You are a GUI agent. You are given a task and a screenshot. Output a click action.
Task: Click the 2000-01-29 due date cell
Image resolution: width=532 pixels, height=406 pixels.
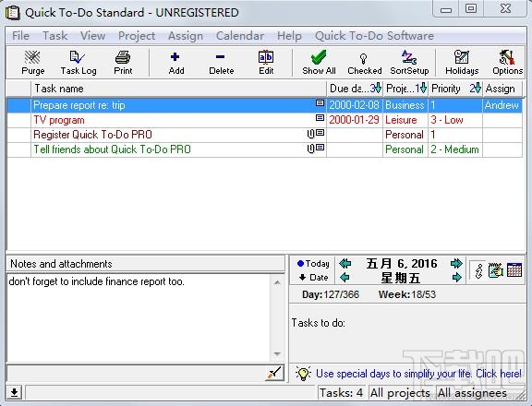(x=355, y=120)
